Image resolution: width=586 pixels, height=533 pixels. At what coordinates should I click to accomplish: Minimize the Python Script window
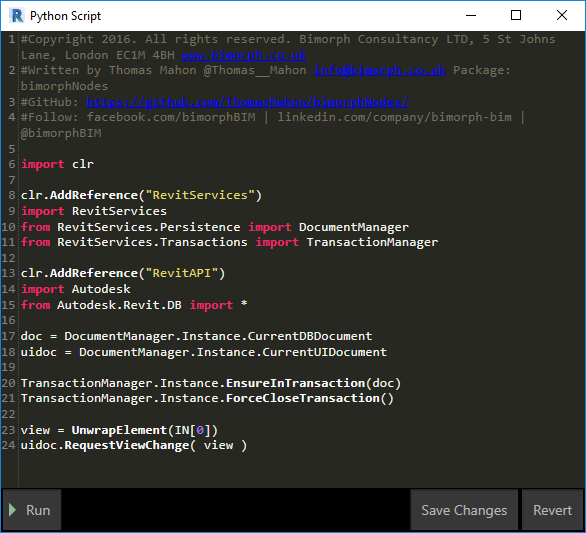click(x=471, y=15)
